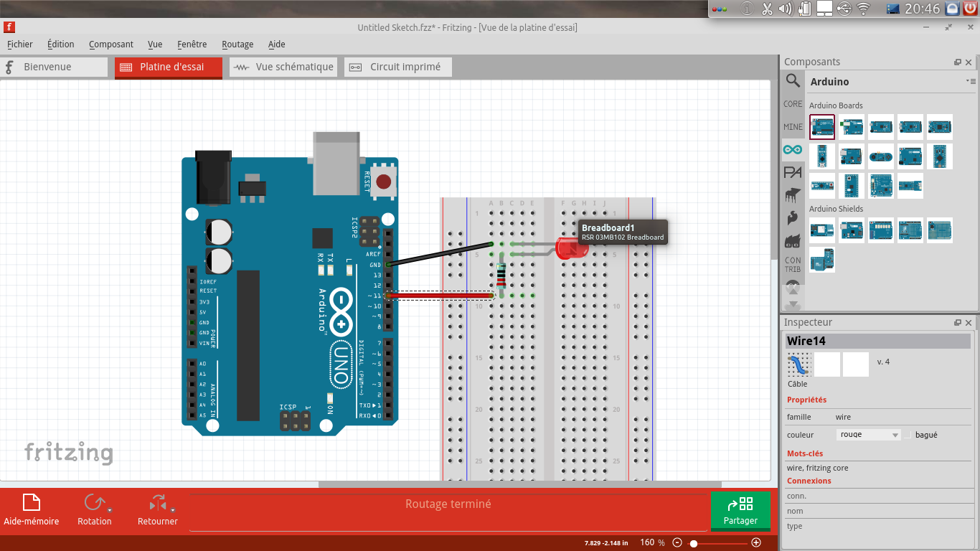980x551 pixels.
Task: Click the USB device tray icon
Action: (x=844, y=9)
